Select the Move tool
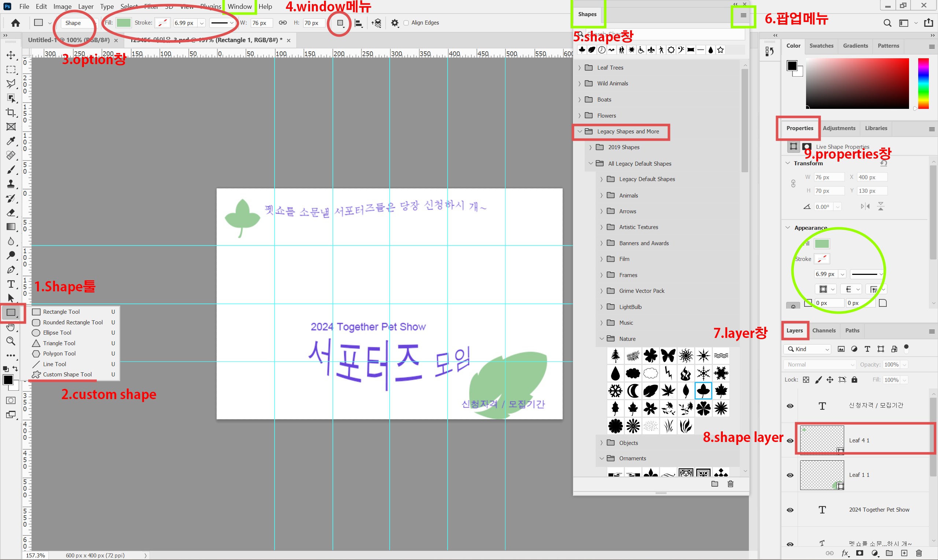Viewport: 938px width, 560px height. 11,55
